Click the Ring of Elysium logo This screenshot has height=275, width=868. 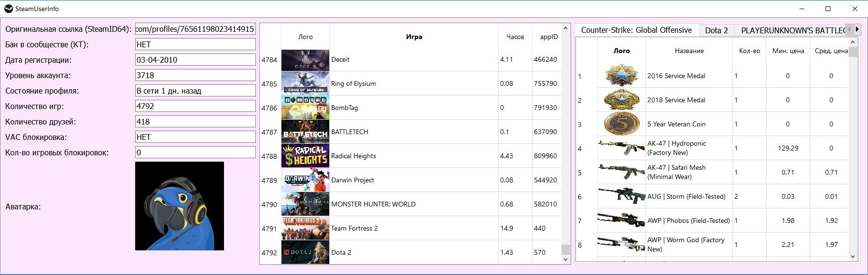(x=305, y=83)
